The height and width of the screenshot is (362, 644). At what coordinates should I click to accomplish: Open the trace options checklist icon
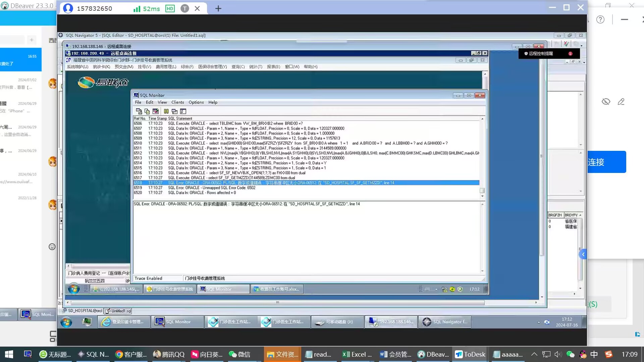click(183, 111)
